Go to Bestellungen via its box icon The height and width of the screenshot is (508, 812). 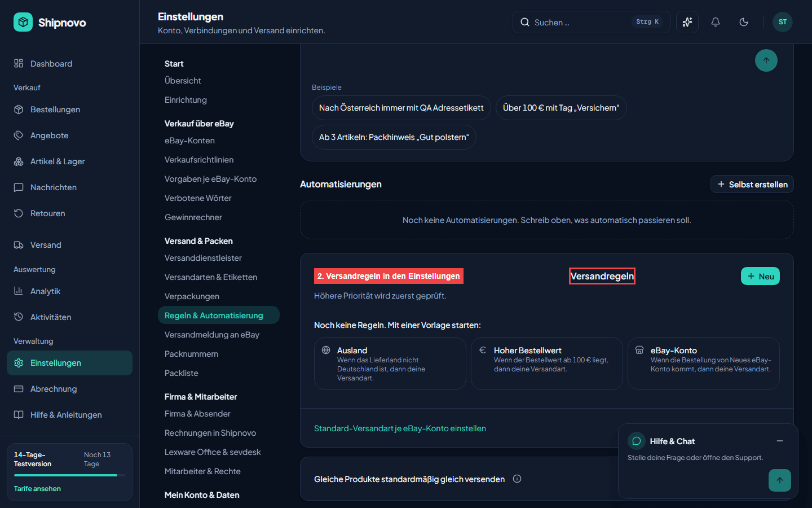tap(19, 110)
